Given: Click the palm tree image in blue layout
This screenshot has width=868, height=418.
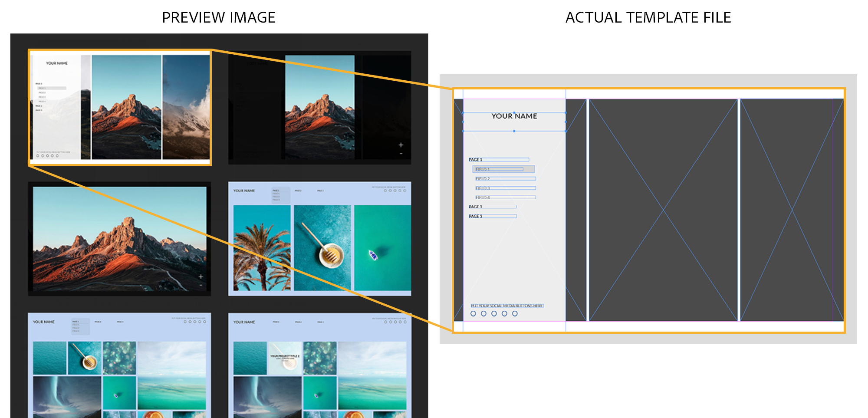Looking at the screenshot, I should pyautogui.click(x=262, y=248).
